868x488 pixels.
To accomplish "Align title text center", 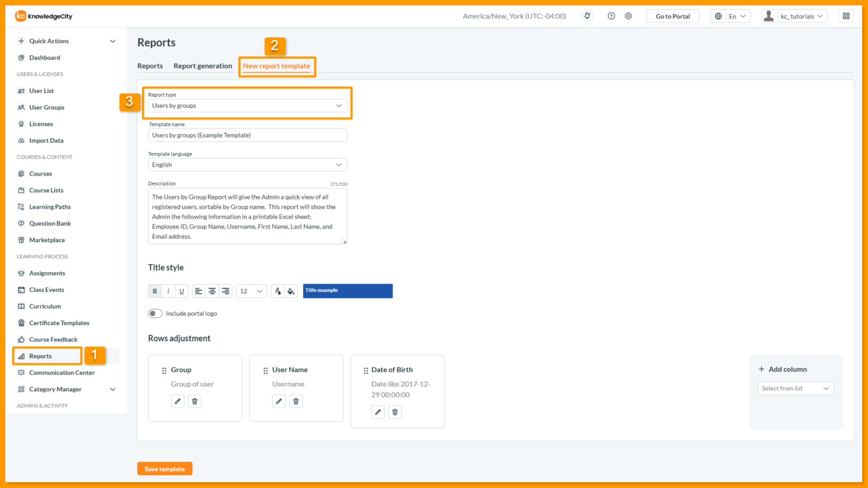I will pos(212,291).
